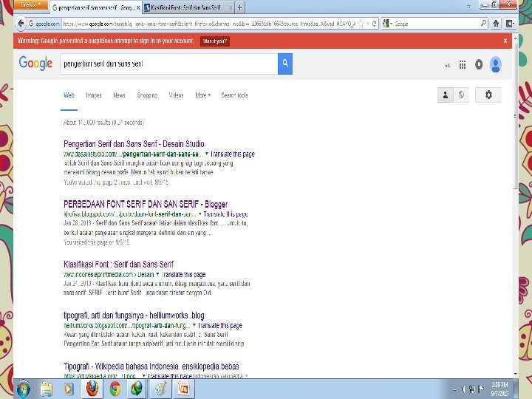Screen dimensions: 532x399
Task: Expand dropdown arrow beside desainstudio URL
Action: point(207,154)
